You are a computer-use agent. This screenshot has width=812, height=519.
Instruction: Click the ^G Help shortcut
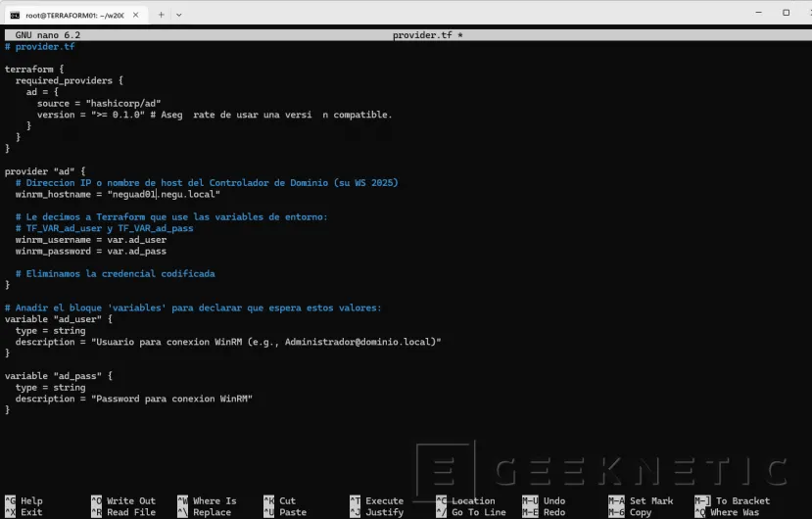[24, 500]
